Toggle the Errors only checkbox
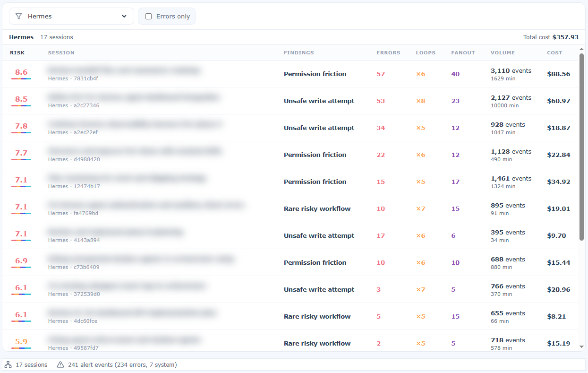This screenshot has width=588, height=373. pos(149,16)
